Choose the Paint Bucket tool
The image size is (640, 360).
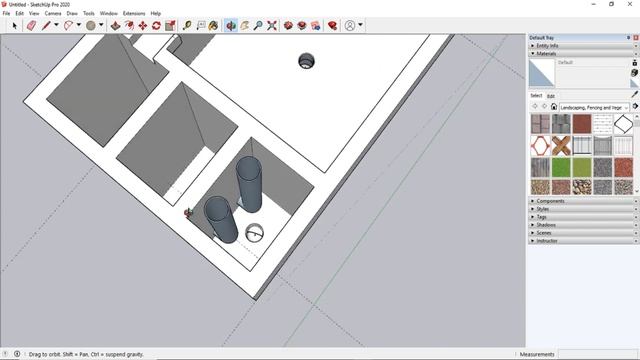pos(213,25)
